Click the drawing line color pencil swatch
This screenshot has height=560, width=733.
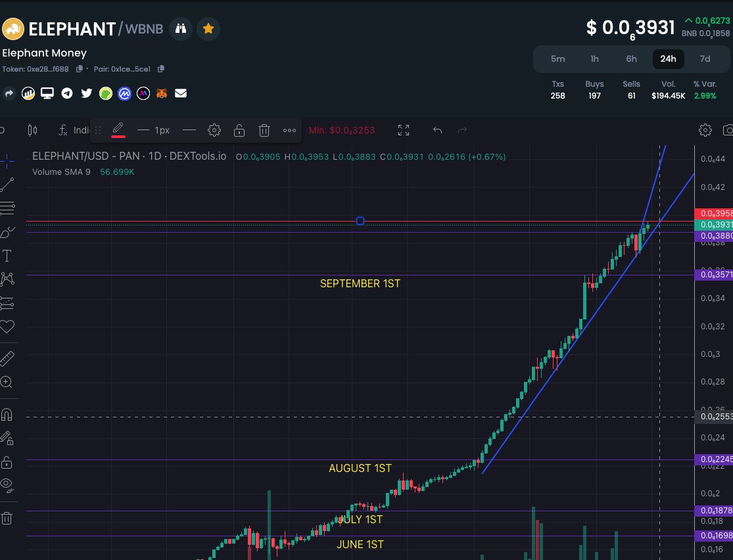tap(118, 130)
